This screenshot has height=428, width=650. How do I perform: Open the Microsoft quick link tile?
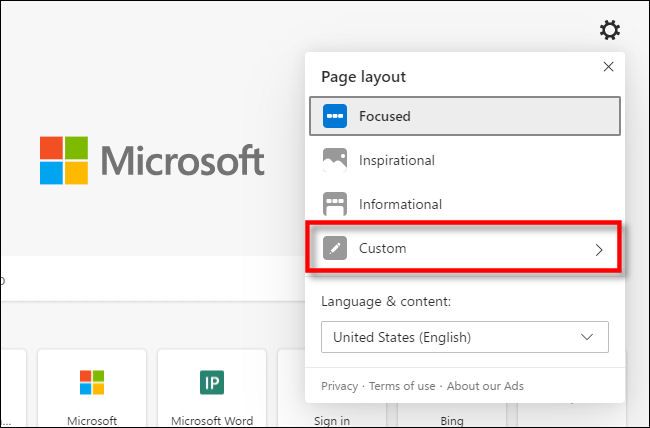[92, 390]
